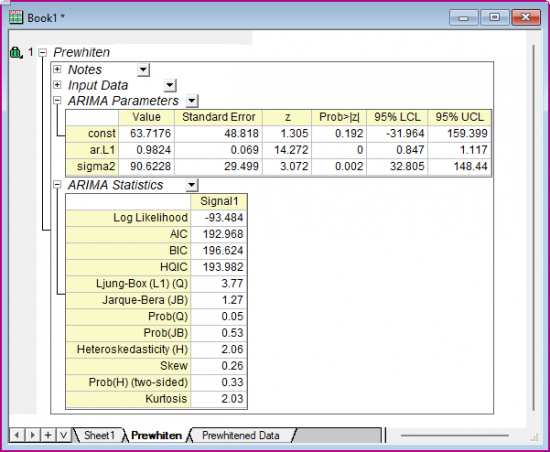Image resolution: width=550 pixels, height=452 pixels.
Task: Open the Notes dropdown arrow menu
Action: (x=143, y=69)
